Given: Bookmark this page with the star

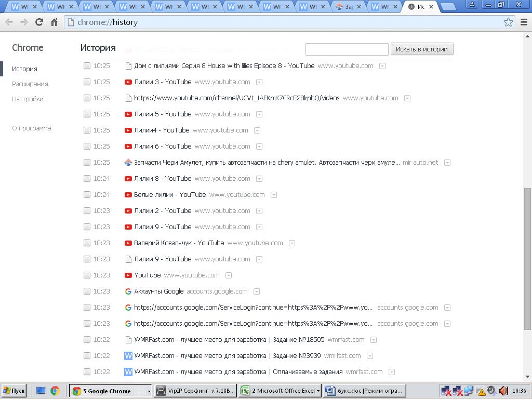Looking at the screenshot, I should coord(508,22).
